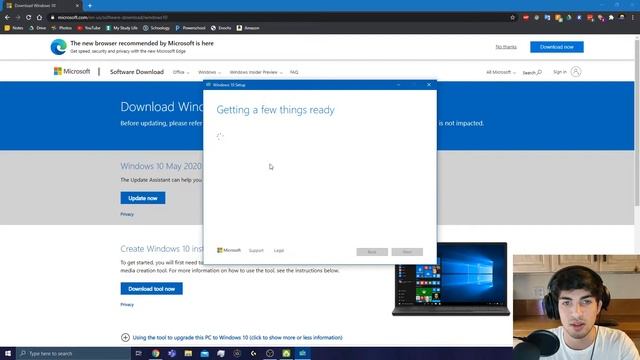Open the FAQ menu item
640x360 pixels.
point(294,72)
